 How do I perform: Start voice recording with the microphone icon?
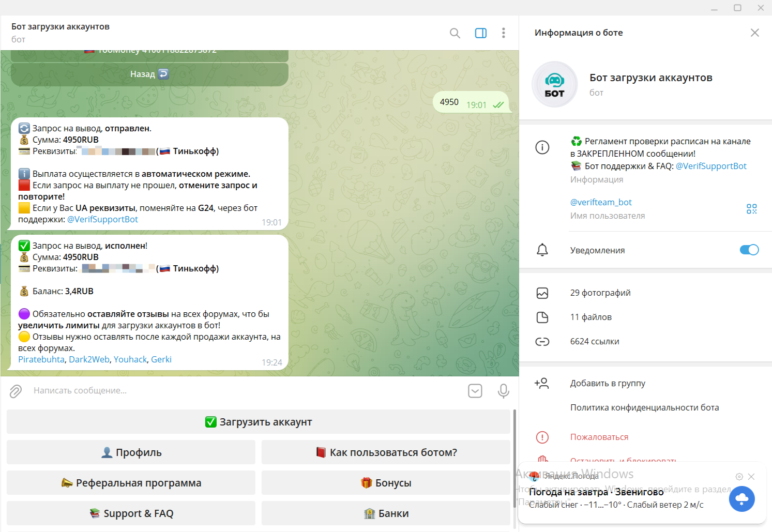[503, 391]
